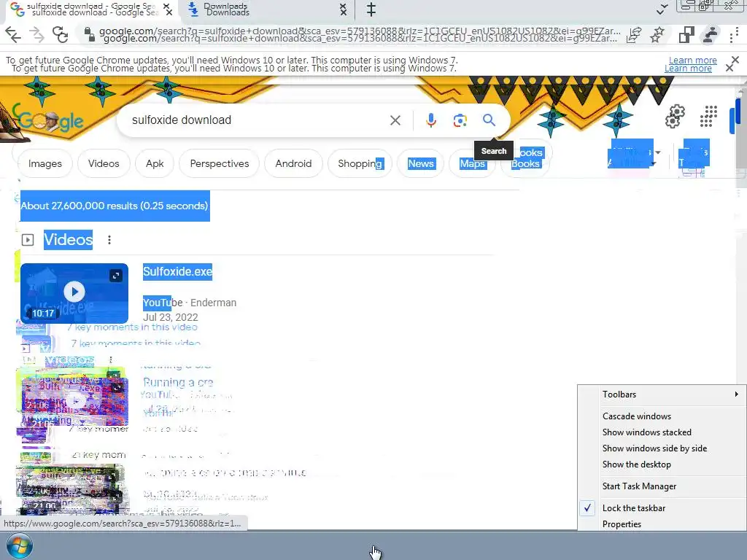Start voice search with microphone icon
The image size is (747, 560).
(x=430, y=120)
